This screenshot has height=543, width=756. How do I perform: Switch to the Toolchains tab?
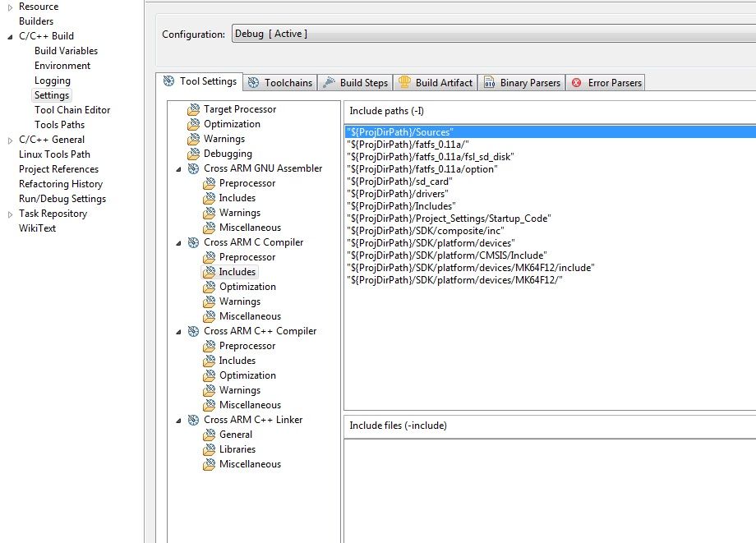(x=280, y=83)
